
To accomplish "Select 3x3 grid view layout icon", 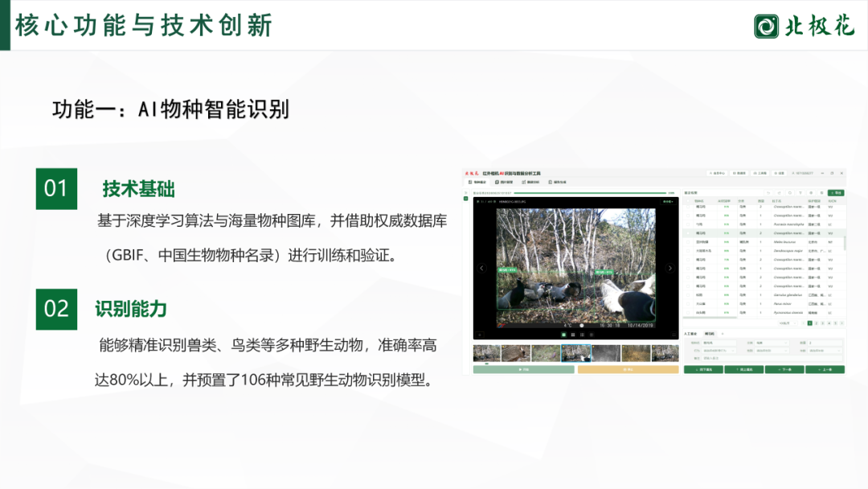I will 582,335.
